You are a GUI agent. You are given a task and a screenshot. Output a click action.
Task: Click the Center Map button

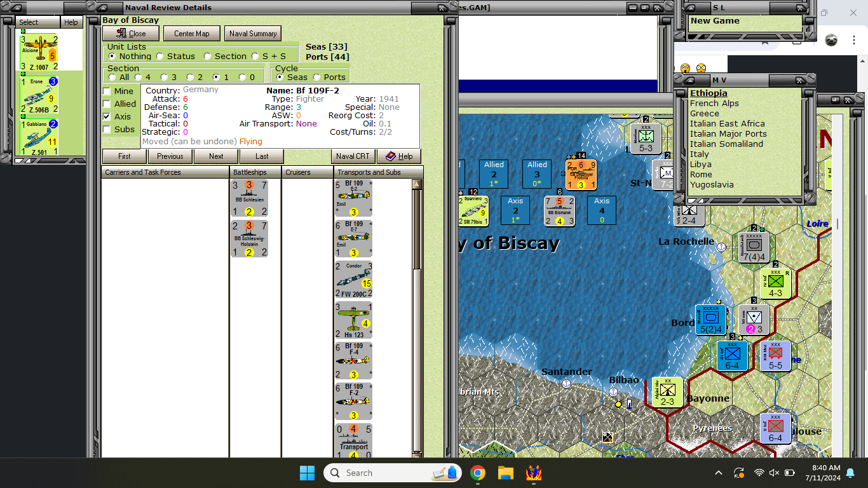[191, 34]
